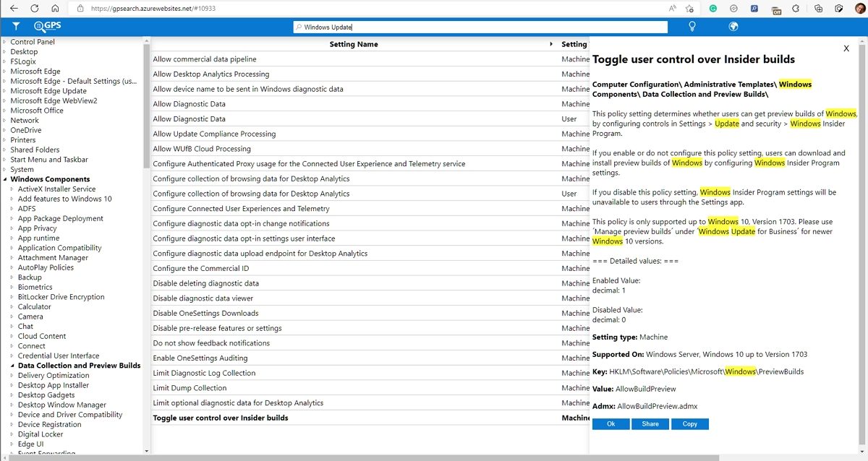Click the add to favorites star icon
868x461 pixels.
tap(690, 9)
